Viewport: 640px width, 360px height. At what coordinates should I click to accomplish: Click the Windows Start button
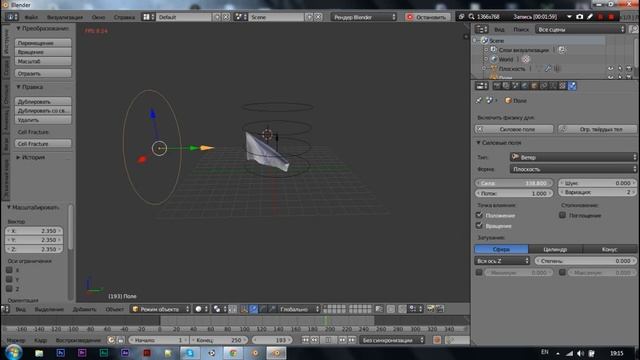(x=13, y=352)
